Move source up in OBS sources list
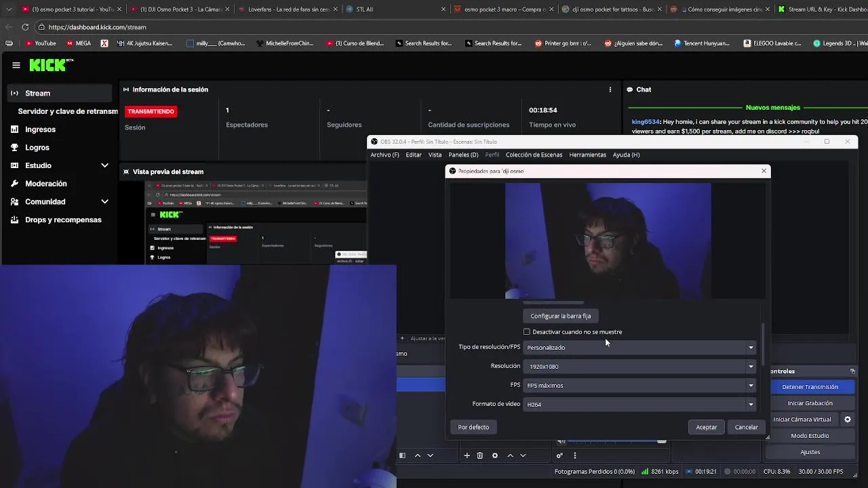Image resolution: width=868 pixels, height=488 pixels. (x=510, y=455)
